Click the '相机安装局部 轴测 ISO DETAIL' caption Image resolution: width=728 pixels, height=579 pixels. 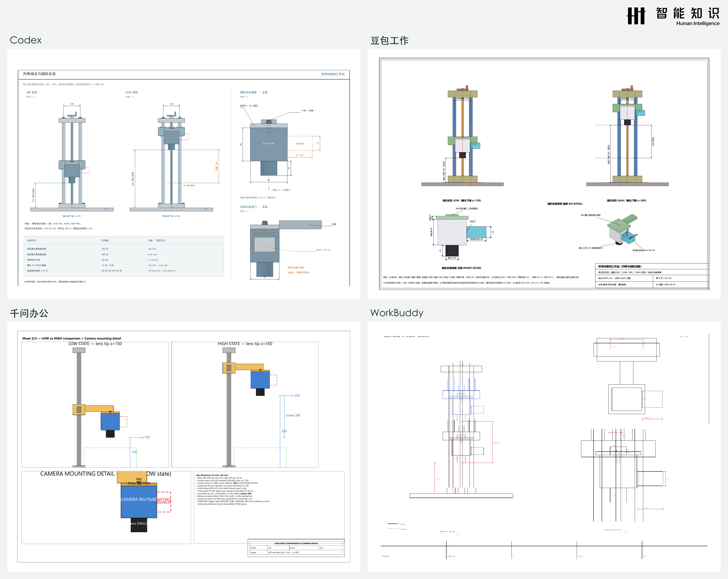coord(565,204)
